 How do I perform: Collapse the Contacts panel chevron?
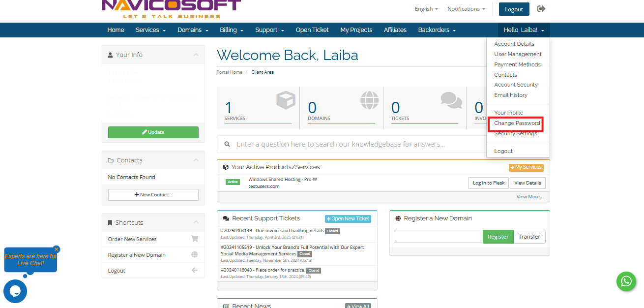pos(196,160)
